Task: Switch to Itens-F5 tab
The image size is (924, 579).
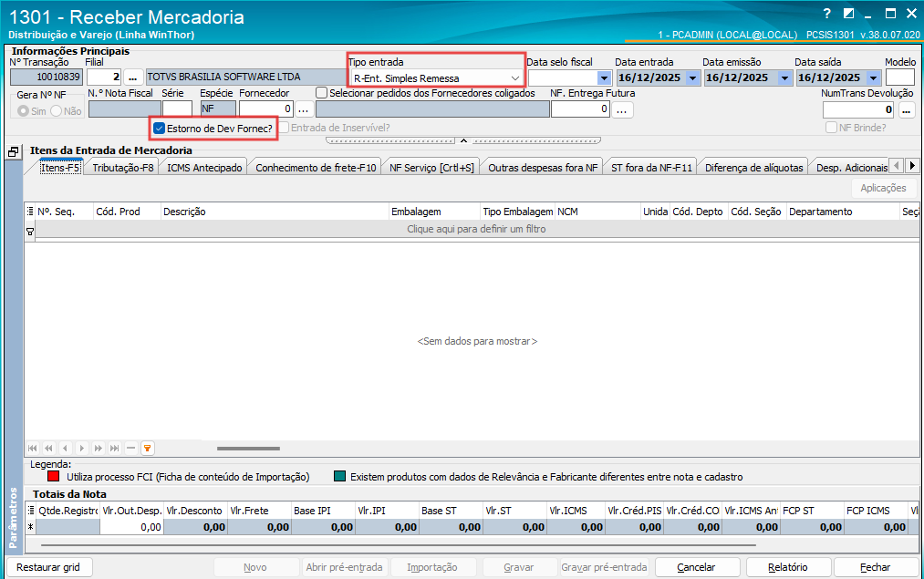Action: 59,168
